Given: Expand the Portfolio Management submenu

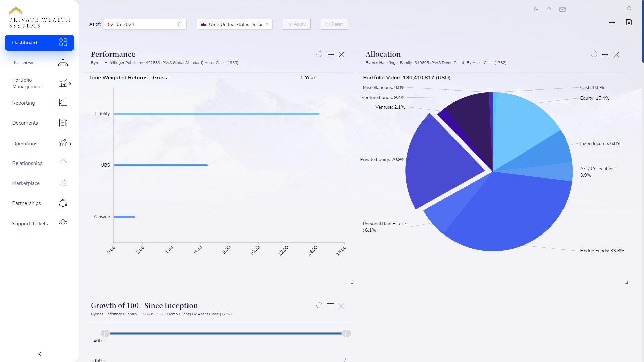Looking at the screenshot, I should tap(70, 84).
